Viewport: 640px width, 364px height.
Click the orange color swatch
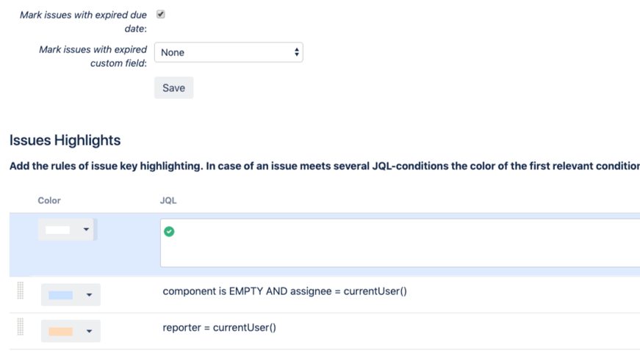click(x=61, y=332)
